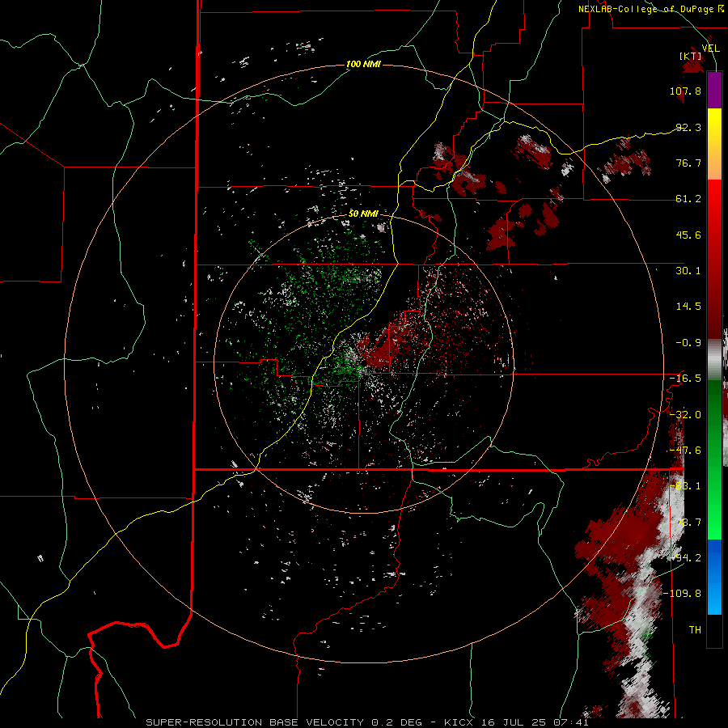Click the 30.1 velocity scale value
The width and height of the screenshot is (728, 728).
pos(688,271)
